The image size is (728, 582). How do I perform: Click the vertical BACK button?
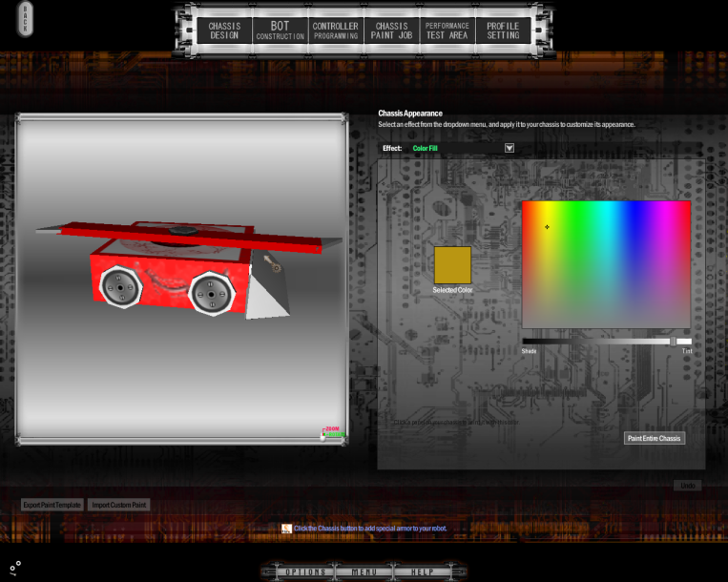[x=26, y=19]
